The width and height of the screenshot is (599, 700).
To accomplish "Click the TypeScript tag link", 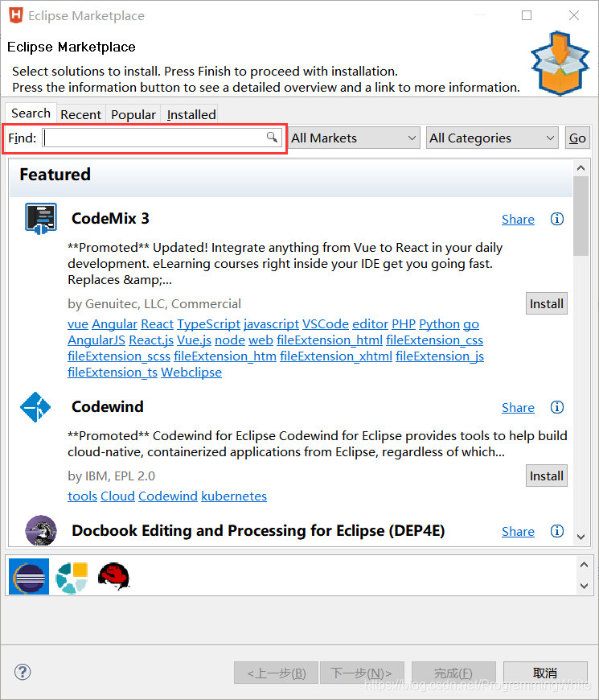I will tap(209, 324).
